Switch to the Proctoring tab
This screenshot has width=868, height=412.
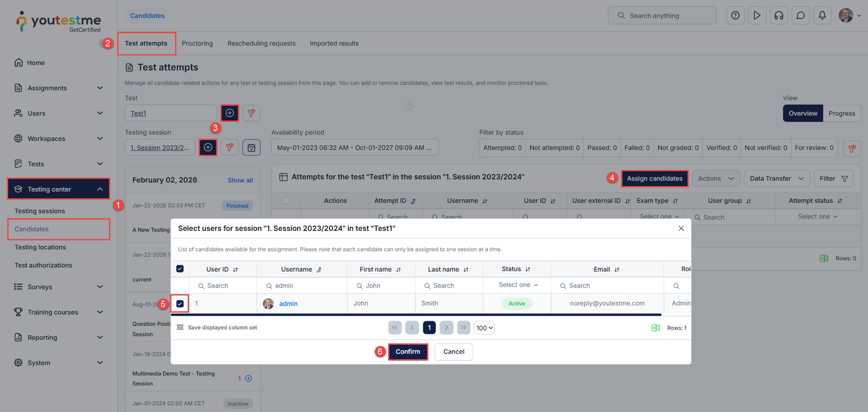coord(197,43)
